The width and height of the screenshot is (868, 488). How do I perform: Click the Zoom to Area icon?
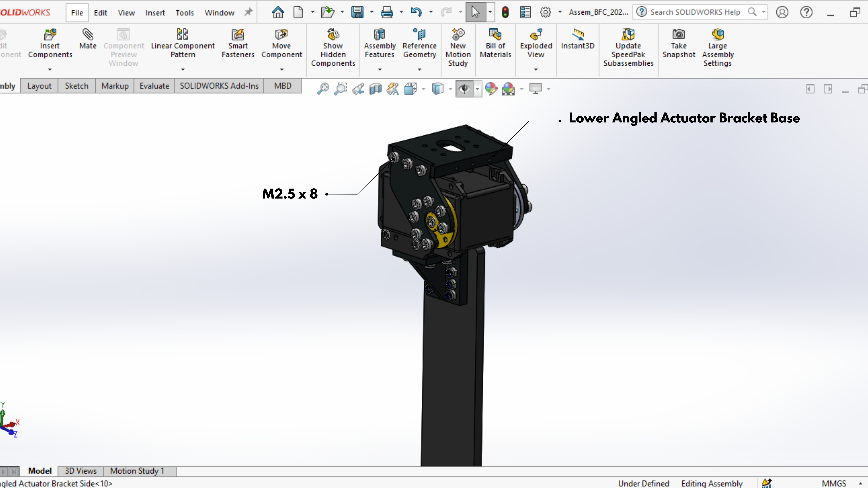pos(340,89)
